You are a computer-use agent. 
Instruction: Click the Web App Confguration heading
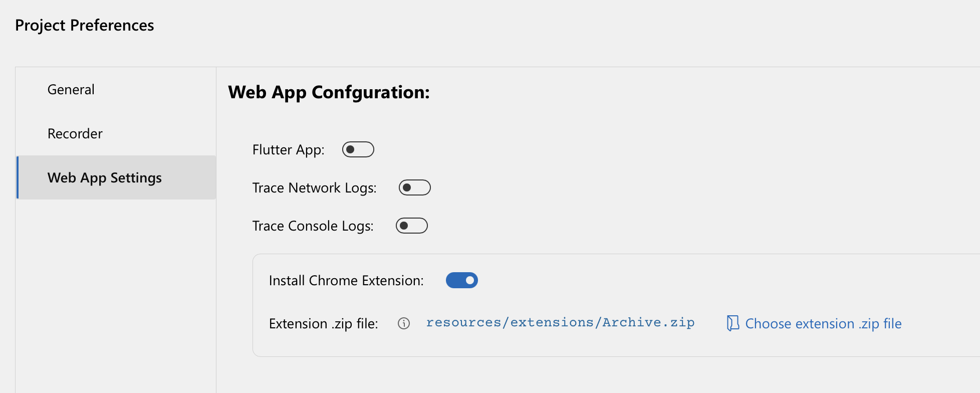[x=329, y=92]
